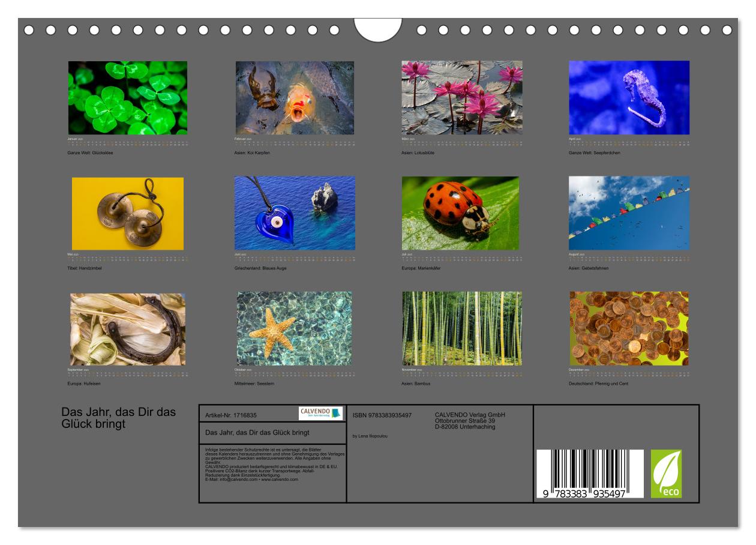756x545 pixels.
Task: Click caption 'Asien: Gebetsfahnen'
Action: (x=589, y=268)
